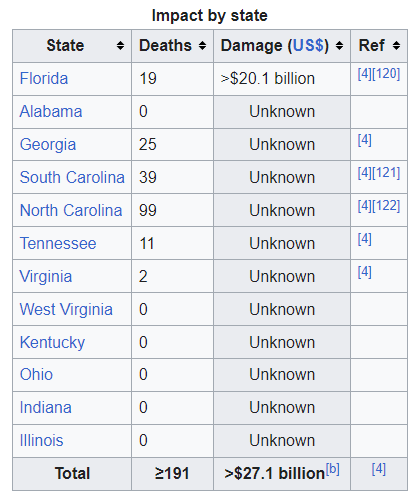Follow the South Carolina link
Image resolution: width=416 pixels, height=498 pixels.
pos(72,177)
